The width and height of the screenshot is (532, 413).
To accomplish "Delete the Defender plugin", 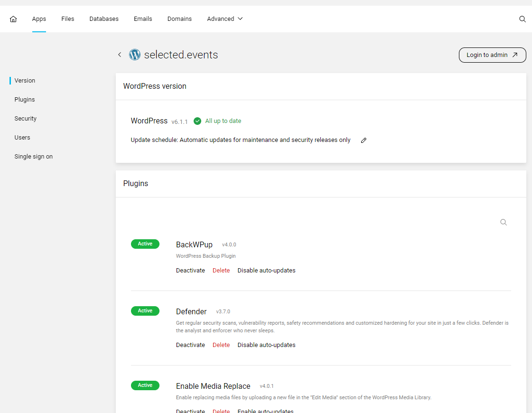I will tap(221, 345).
